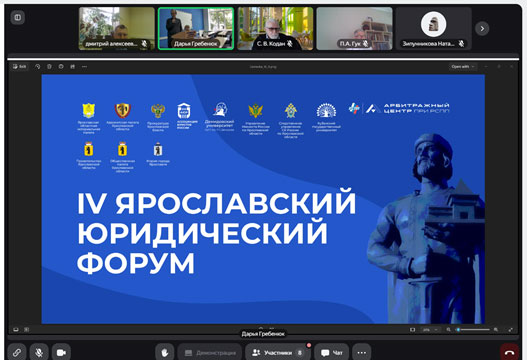Click the Дарья Гребенюк presenter name label
527x360 pixels.
tap(263, 334)
